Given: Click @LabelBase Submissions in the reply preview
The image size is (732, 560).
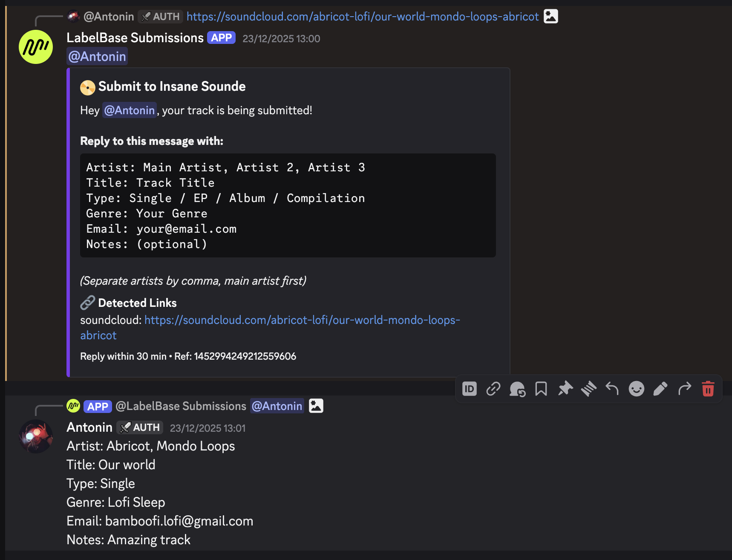Looking at the screenshot, I should tap(181, 406).
